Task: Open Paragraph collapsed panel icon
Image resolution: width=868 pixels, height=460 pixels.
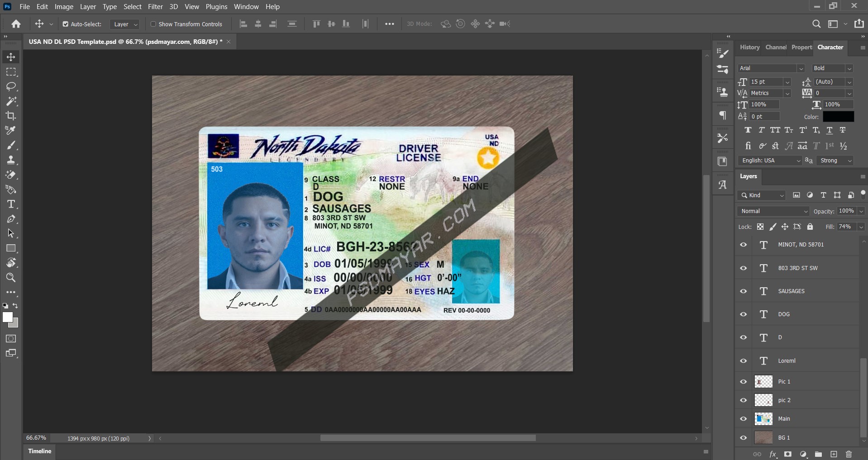Action: click(x=723, y=115)
